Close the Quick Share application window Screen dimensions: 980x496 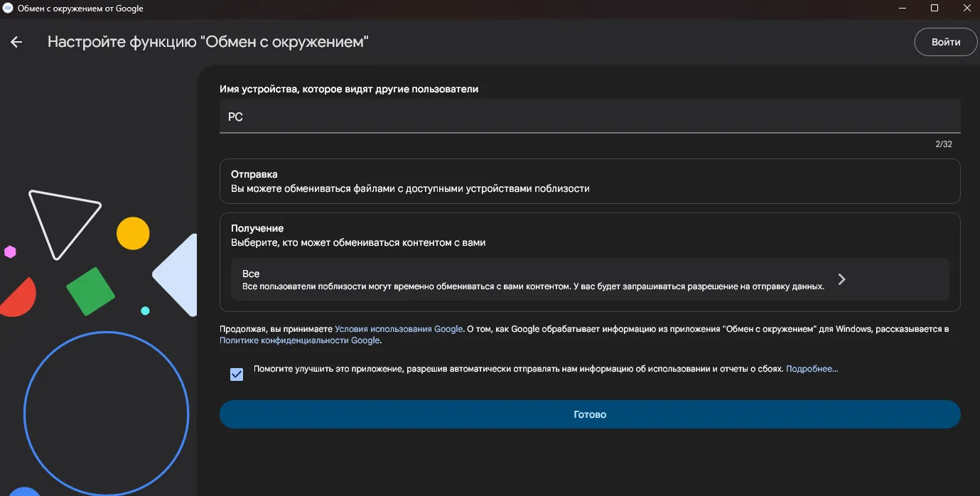(966, 8)
